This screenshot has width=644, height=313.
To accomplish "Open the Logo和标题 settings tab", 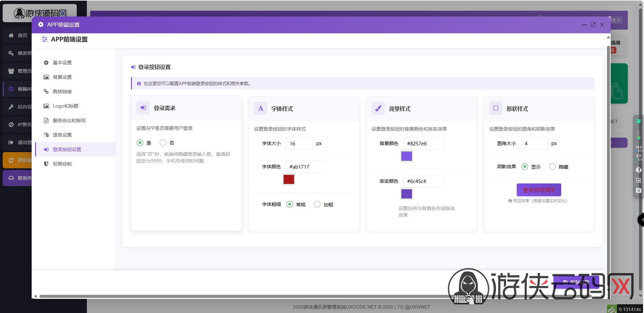I will click(x=65, y=106).
